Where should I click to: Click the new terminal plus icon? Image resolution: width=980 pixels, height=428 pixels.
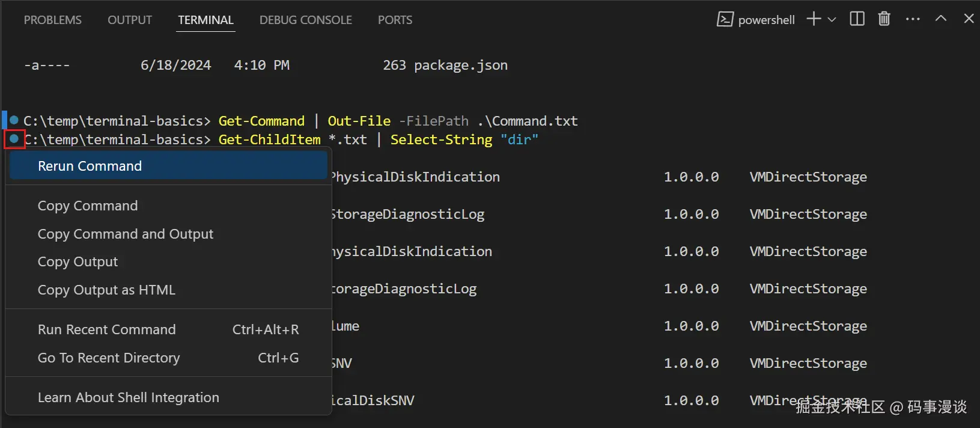pos(814,19)
